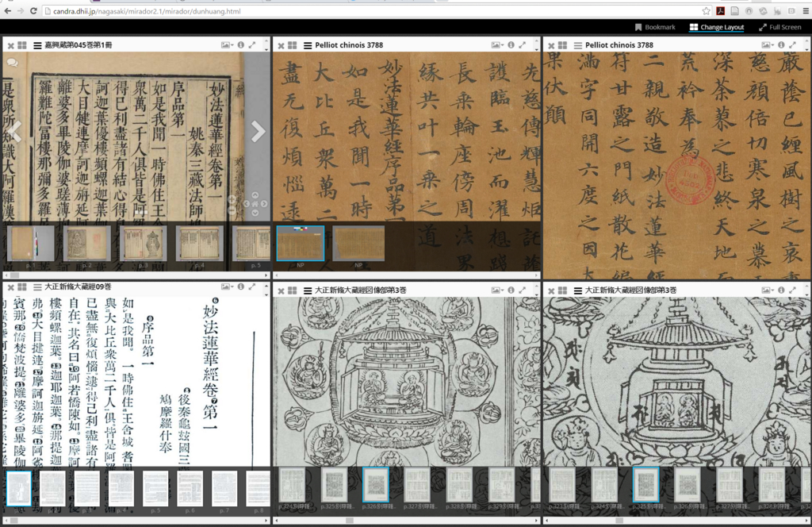The width and height of the screenshot is (812, 527).
Task: Select thumbnail p.324 in bottom-right 図像部 window
Action: tap(604, 484)
